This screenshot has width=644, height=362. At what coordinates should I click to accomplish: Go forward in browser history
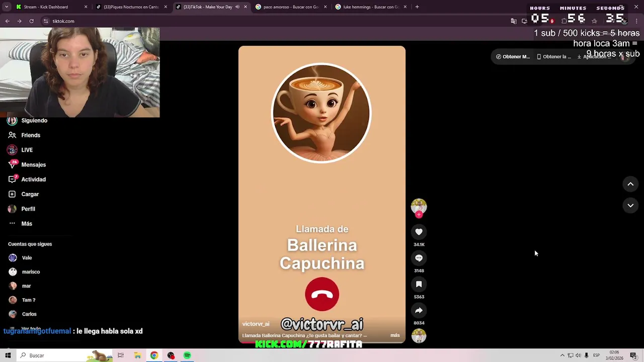19,21
